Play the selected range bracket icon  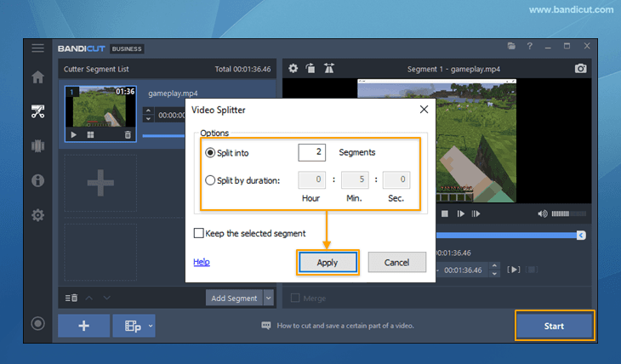click(514, 270)
